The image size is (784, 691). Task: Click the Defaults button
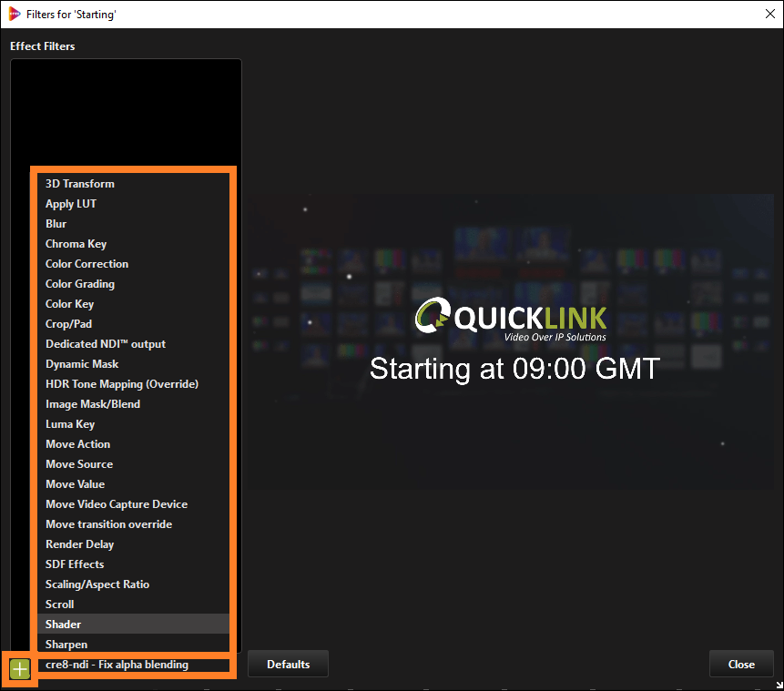coord(288,664)
